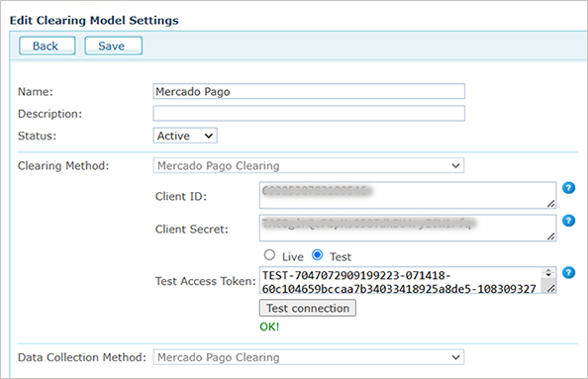Screen dimensions: 588x379
Task: Click the Test connection button
Action: coord(308,308)
